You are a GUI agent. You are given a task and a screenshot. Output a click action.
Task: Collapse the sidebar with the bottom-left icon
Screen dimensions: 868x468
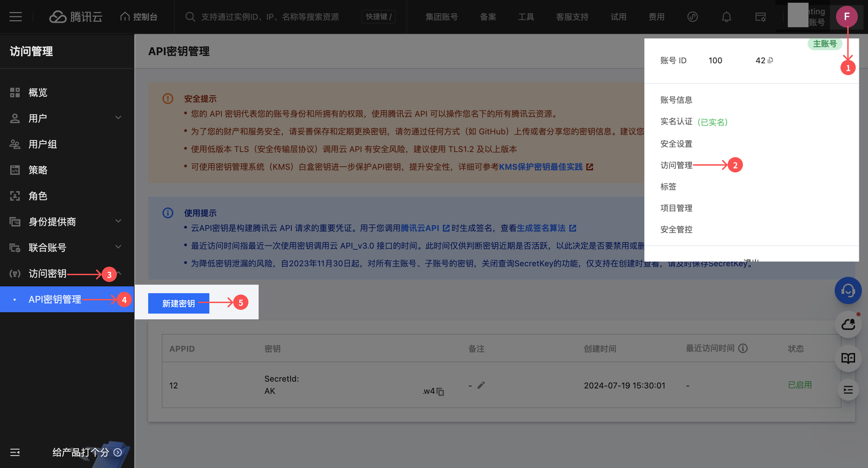15,453
